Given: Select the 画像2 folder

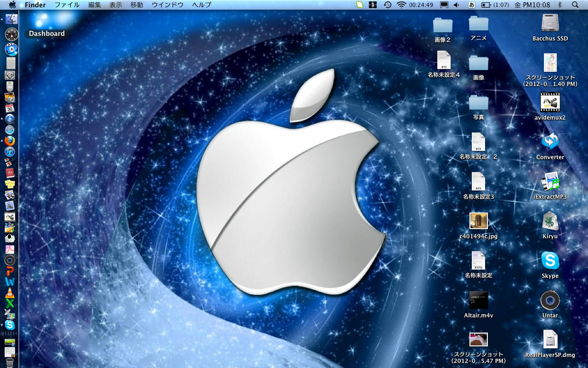Looking at the screenshot, I should tap(443, 25).
